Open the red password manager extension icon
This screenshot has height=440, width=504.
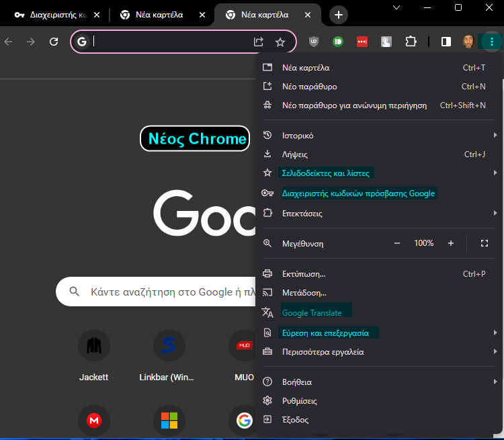pyautogui.click(x=362, y=42)
